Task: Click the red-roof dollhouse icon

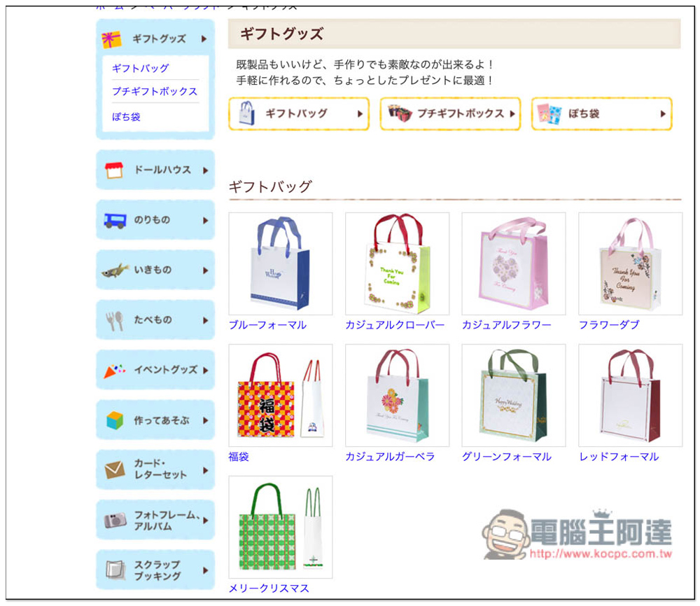Action: pyautogui.click(x=114, y=170)
